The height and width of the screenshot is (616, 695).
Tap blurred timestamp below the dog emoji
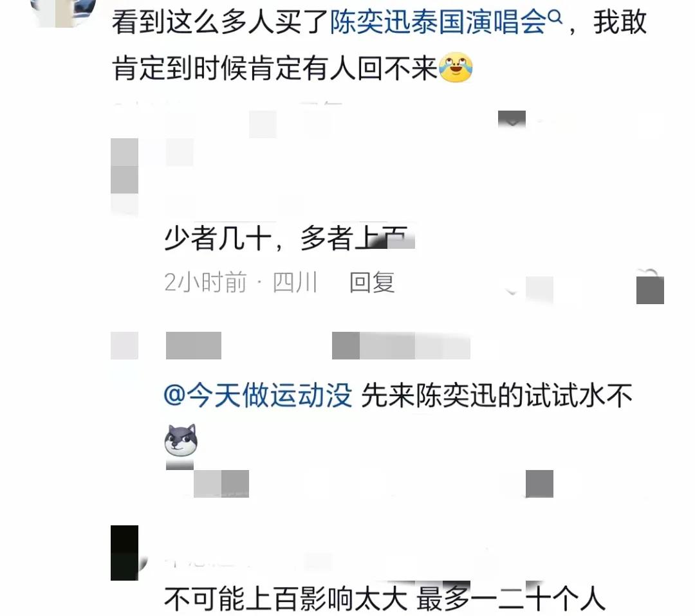click(x=221, y=484)
